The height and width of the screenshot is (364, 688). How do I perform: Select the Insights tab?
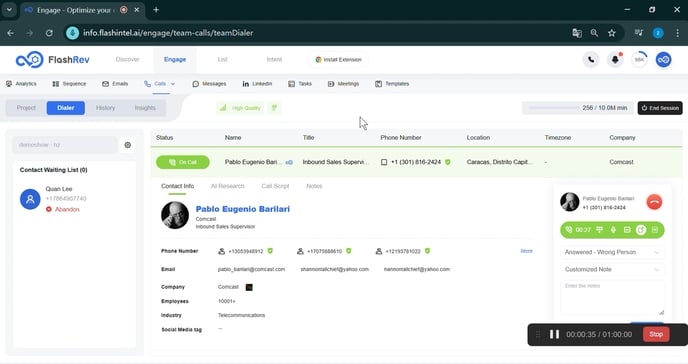pos(145,108)
